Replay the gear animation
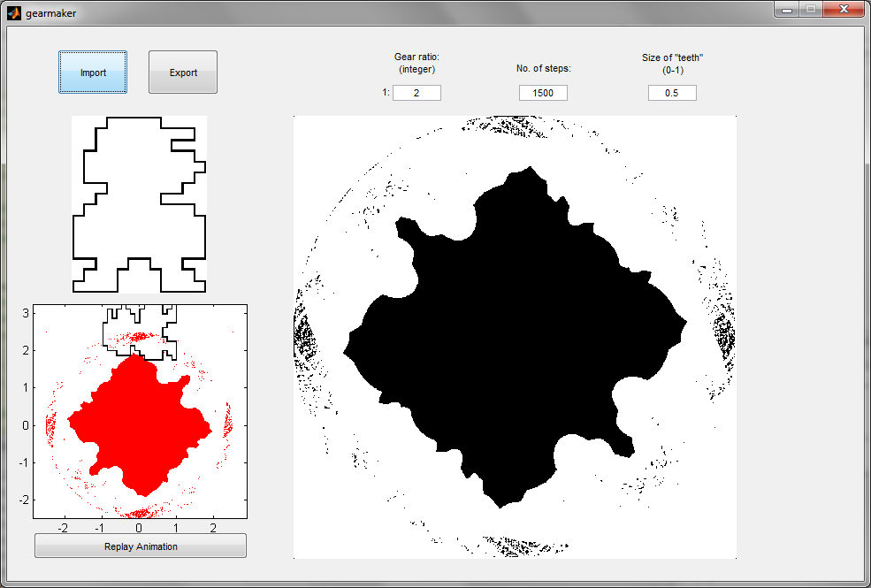 coord(141,546)
